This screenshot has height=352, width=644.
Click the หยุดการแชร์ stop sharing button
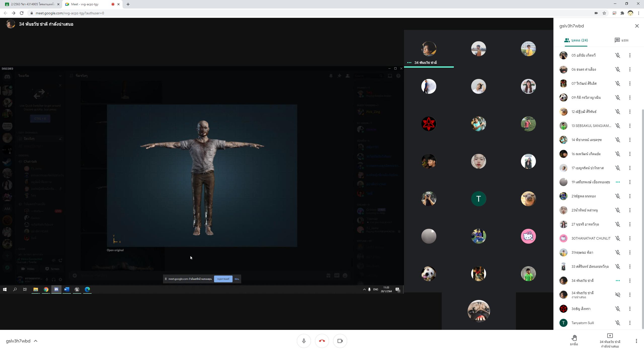coord(223,279)
